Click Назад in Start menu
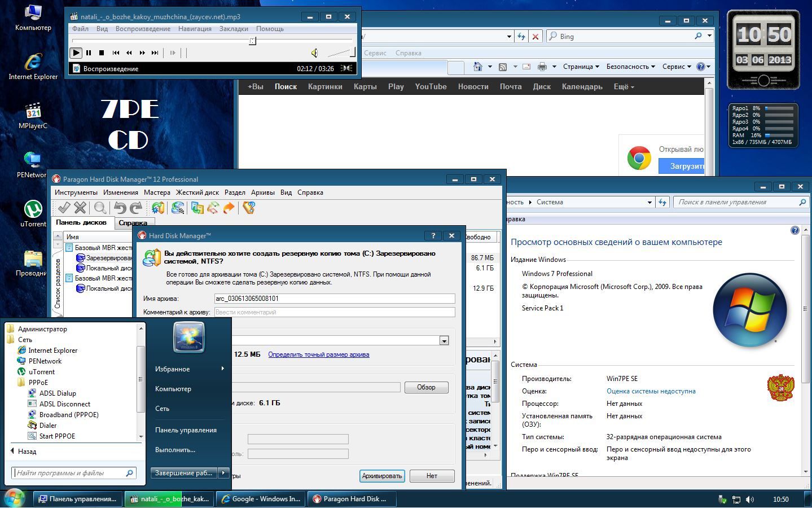This screenshot has width=812, height=508. click(23, 452)
